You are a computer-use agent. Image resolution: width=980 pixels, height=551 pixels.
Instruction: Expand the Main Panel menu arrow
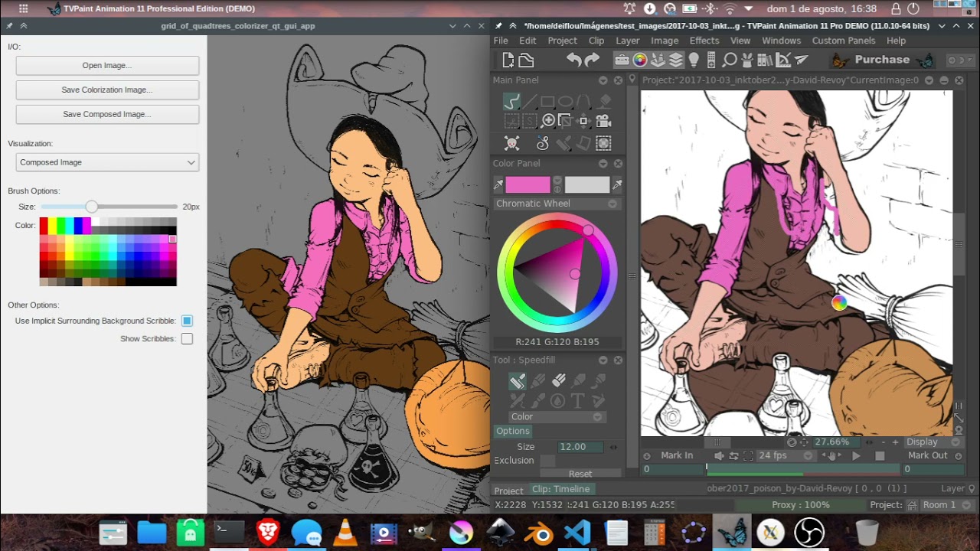click(x=603, y=80)
